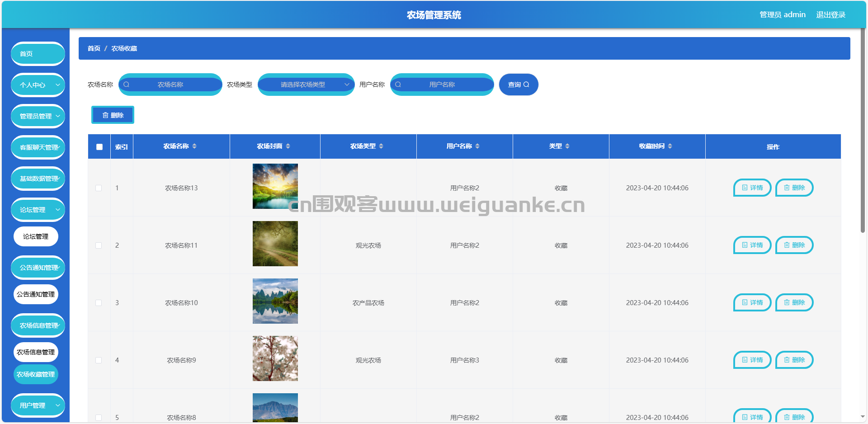Click the 农场管理系统 title
The image size is (868, 424).
click(434, 15)
